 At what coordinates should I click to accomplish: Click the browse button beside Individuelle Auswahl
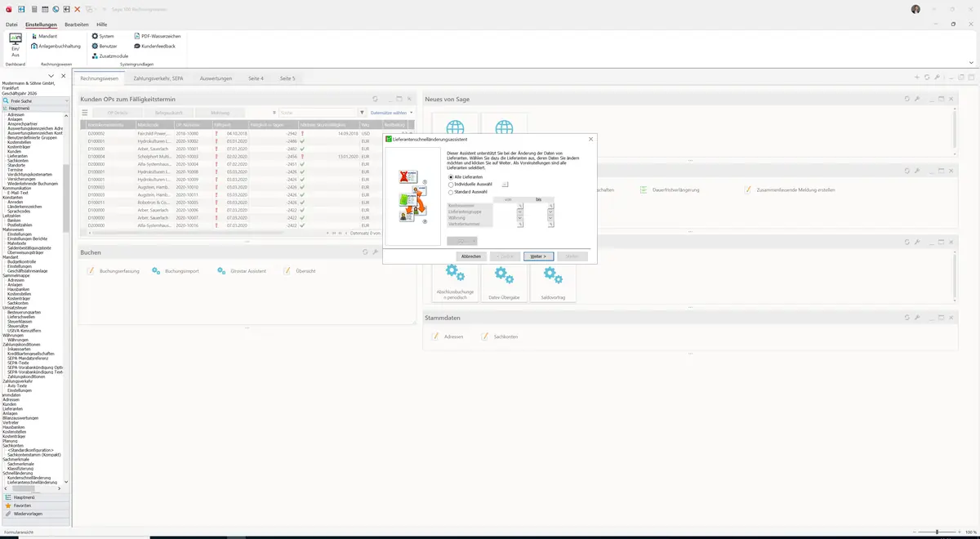506,185
